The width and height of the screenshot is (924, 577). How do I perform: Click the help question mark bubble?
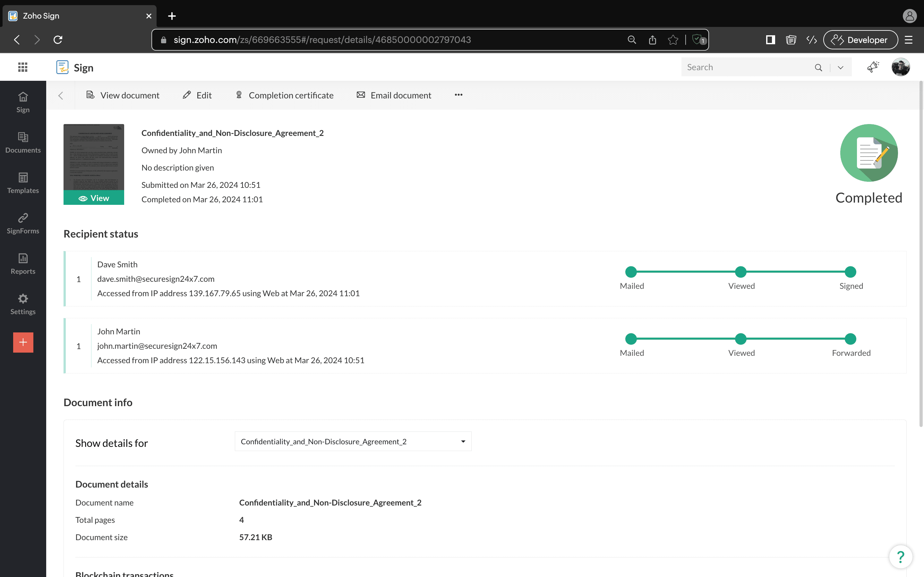[900, 557]
